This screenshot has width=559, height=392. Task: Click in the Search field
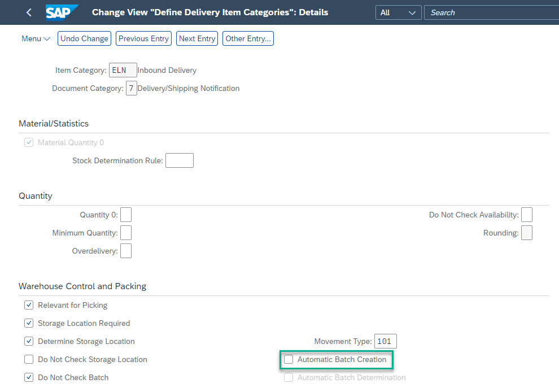[x=492, y=12]
